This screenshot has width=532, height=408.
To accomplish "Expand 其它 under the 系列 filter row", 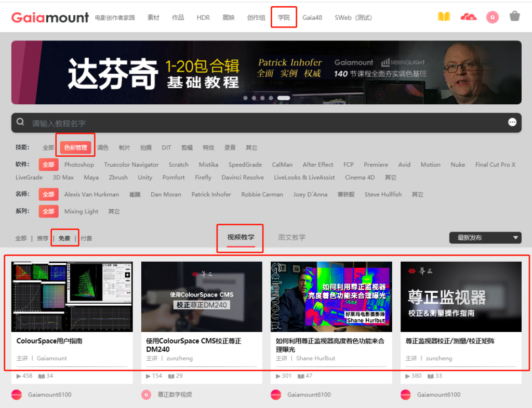I will coord(114,212).
